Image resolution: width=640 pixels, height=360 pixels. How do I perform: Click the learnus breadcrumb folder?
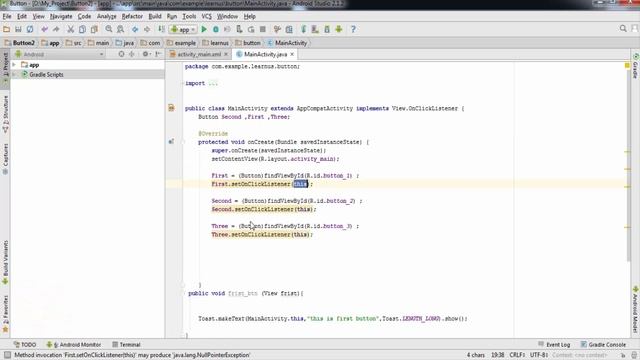(216, 43)
